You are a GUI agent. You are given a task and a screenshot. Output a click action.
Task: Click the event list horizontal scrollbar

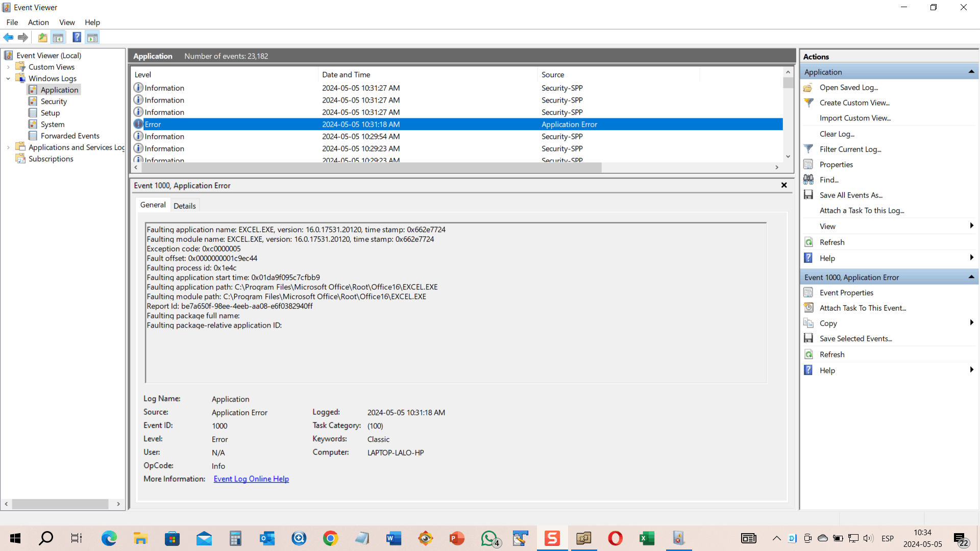click(455, 167)
